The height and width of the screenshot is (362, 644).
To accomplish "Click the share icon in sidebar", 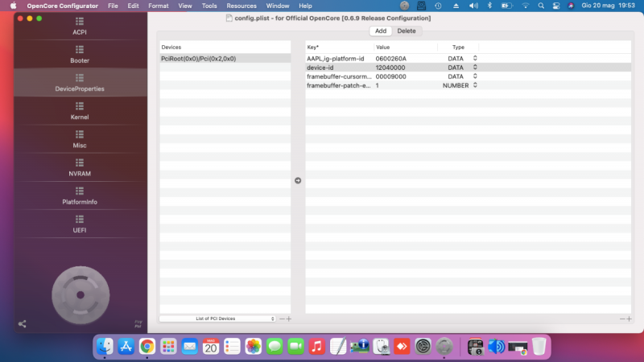I will pyautogui.click(x=23, y=324).
